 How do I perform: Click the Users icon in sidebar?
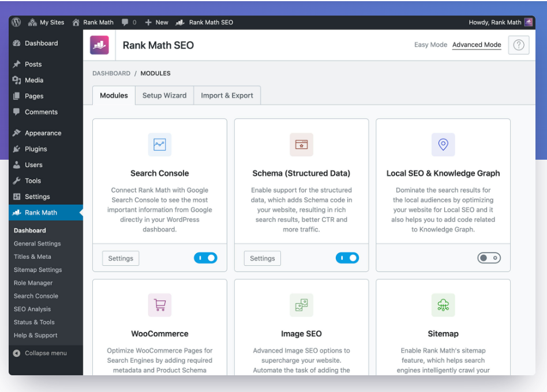(x=16, y=165)
